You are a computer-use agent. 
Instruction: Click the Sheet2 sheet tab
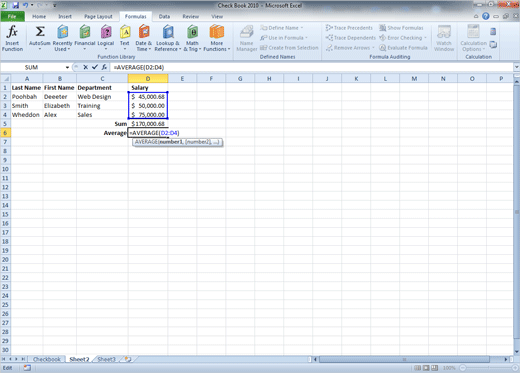pyautogui.click(x=79, y=359)
